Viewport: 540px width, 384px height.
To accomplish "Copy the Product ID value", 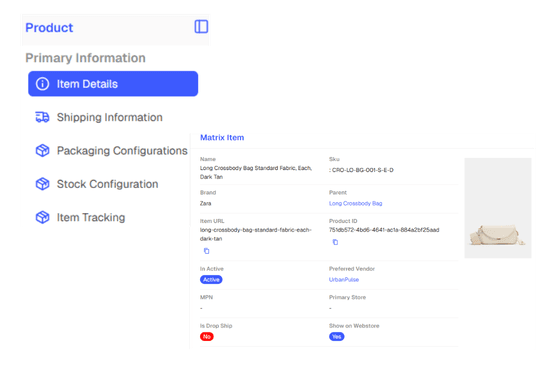I will point(335,242).
